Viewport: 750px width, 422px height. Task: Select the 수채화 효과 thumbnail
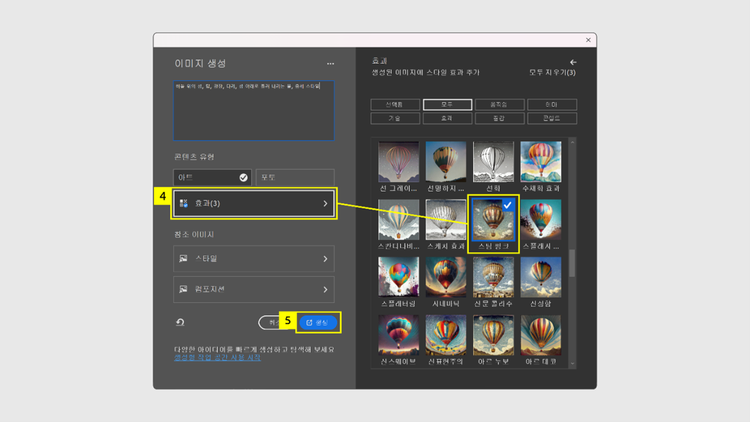540,162
